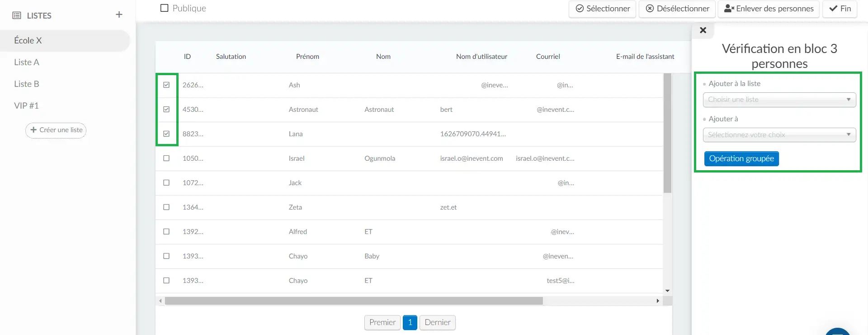Check the checkbox for Alfred ET row

click(166, 232)
